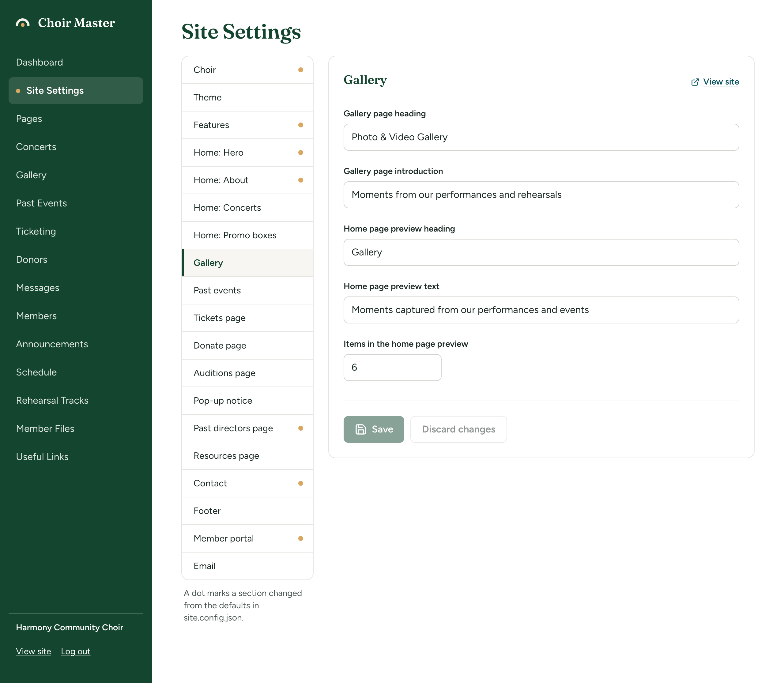
Task: Open Useful Links in the sidebar
Action: pyautogui.click(x=76, y=457)
